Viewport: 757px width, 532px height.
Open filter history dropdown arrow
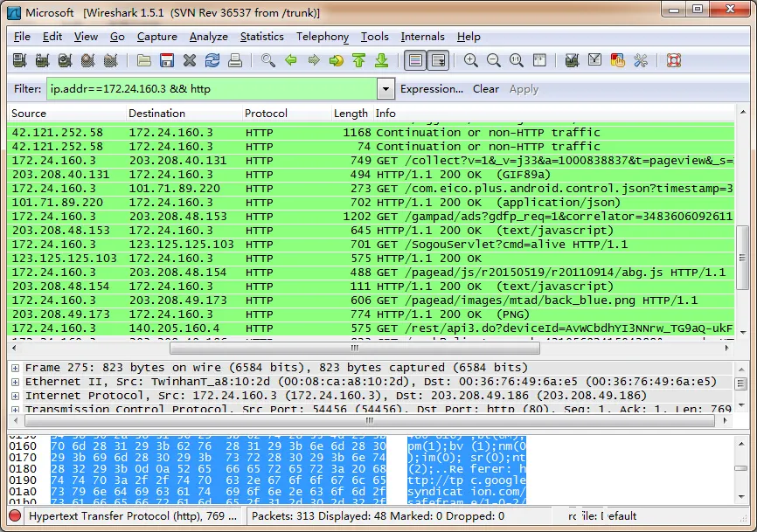385,89
